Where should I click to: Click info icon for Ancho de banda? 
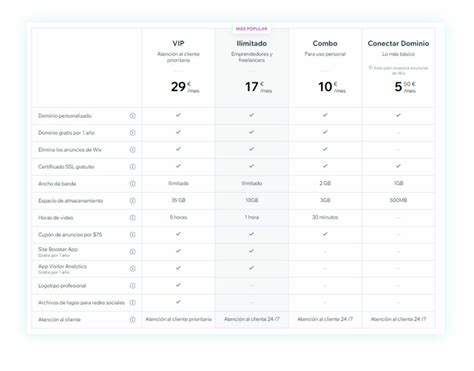132,184
